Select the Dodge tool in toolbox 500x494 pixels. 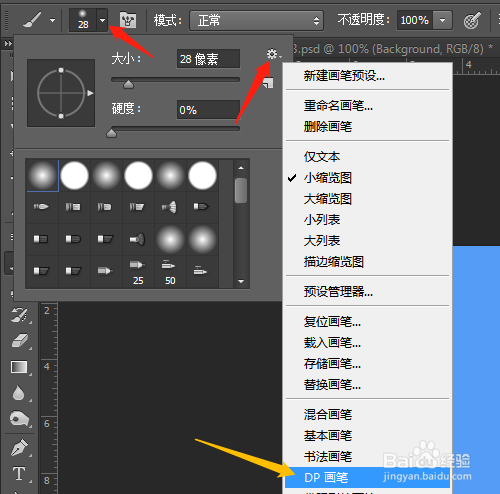coord(19,419)
